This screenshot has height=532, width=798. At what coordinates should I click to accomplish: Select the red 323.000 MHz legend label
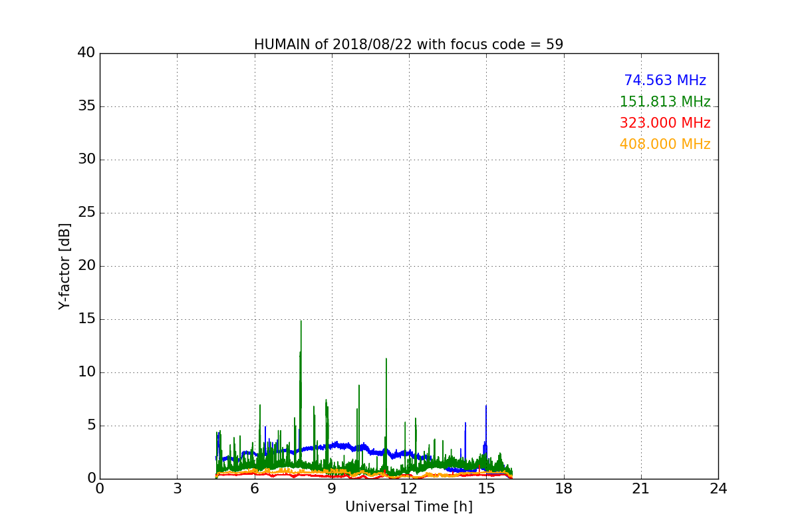pos(665,123)
